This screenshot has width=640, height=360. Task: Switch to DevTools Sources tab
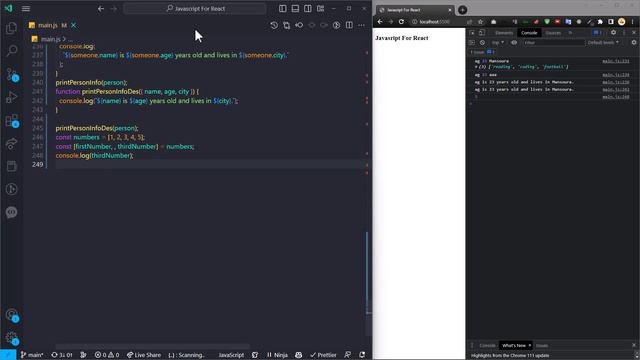[553, 33]
